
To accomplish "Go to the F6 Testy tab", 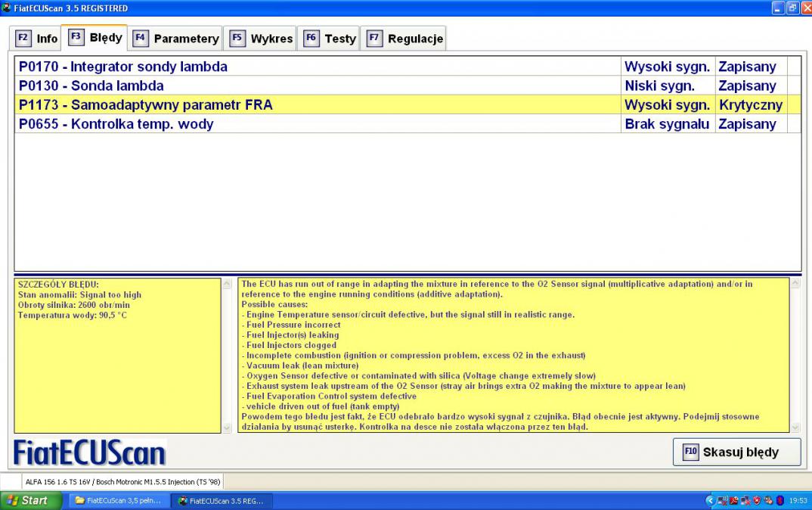I will (330, 39).
